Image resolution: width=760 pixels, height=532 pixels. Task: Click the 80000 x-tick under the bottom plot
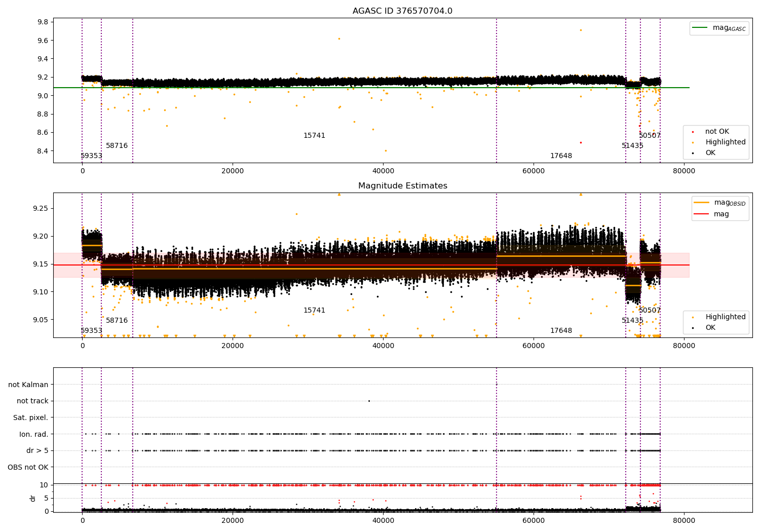[x=683, y=520]
